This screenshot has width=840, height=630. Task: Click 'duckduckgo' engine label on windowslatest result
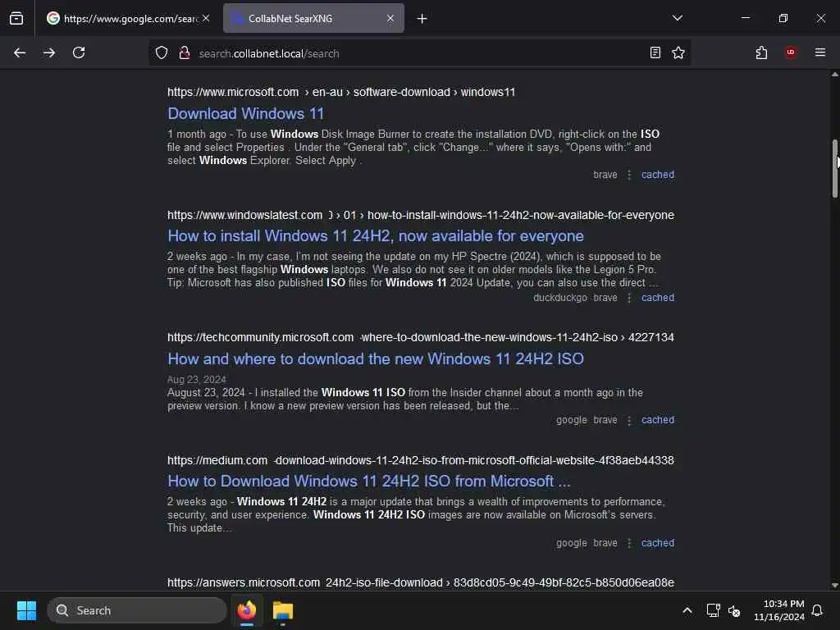tap(559, 298)
